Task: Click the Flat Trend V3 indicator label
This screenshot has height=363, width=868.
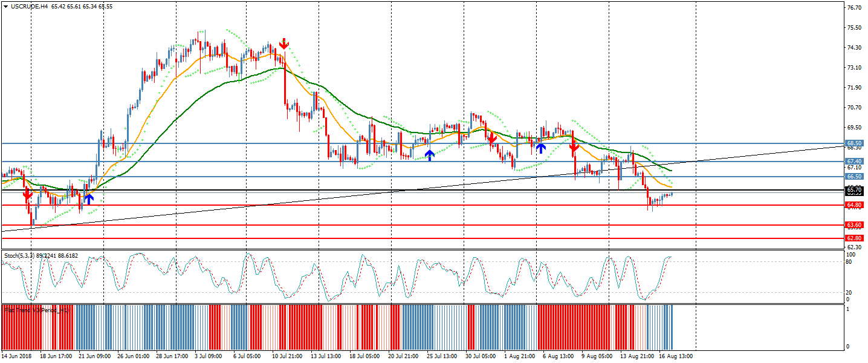Action: point(36,310)
